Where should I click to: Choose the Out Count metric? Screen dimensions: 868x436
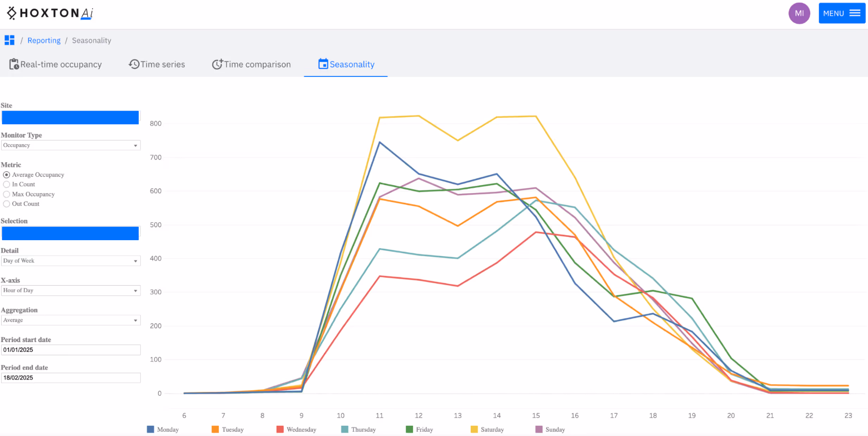point(6,204)
